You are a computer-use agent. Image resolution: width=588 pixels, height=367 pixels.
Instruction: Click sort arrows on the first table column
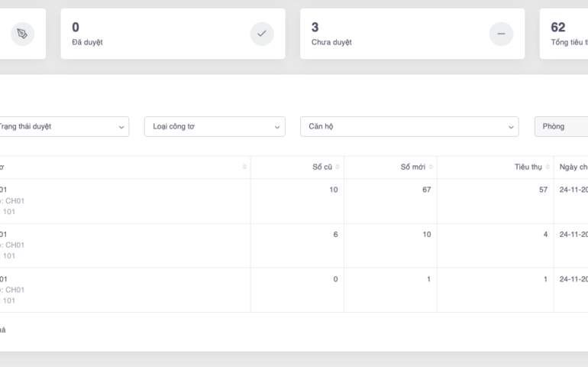pyautogui.click(x=244, y=167)
